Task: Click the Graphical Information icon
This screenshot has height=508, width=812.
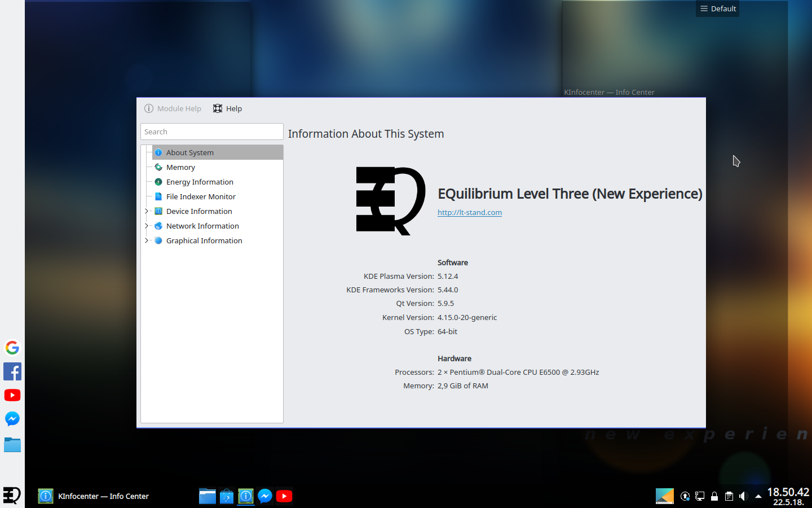Action: 158,240
